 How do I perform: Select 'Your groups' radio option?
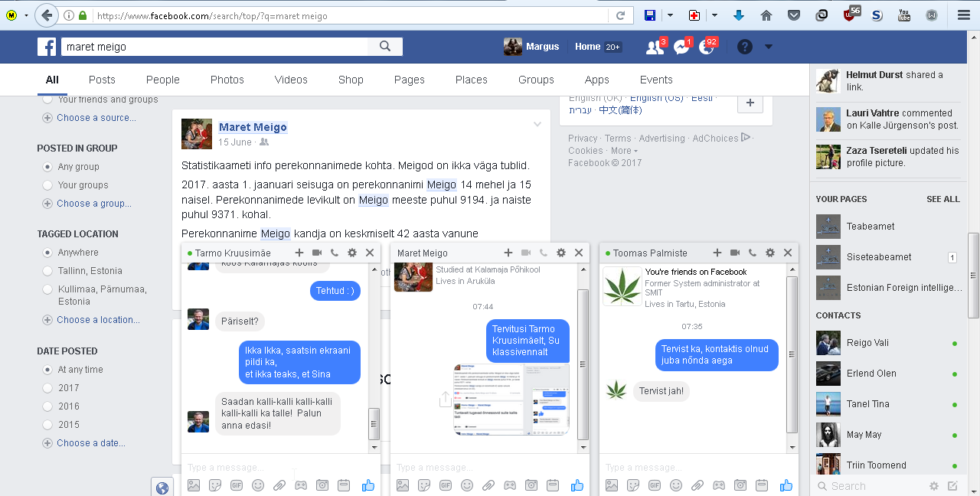(47, 185)
